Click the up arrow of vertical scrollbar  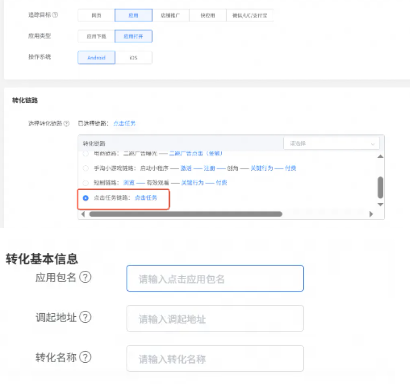380,156
